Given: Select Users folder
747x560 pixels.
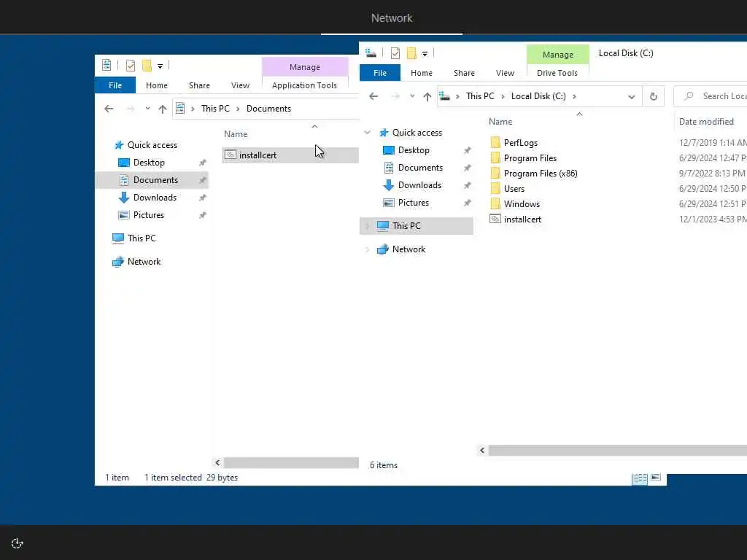Looking at the screenshot, I should click(x=514, y=189).
